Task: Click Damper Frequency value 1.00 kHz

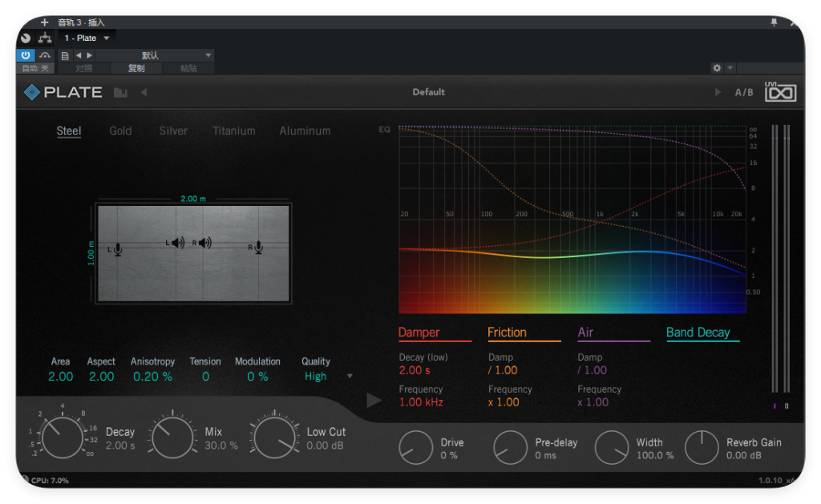Action: click(x=421, y=402)
